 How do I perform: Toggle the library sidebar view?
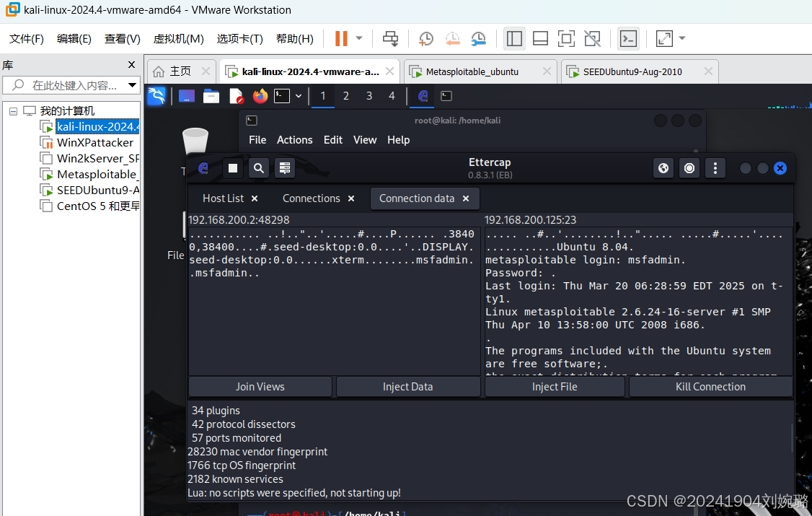pyautogui.click(x=514, y=38)
